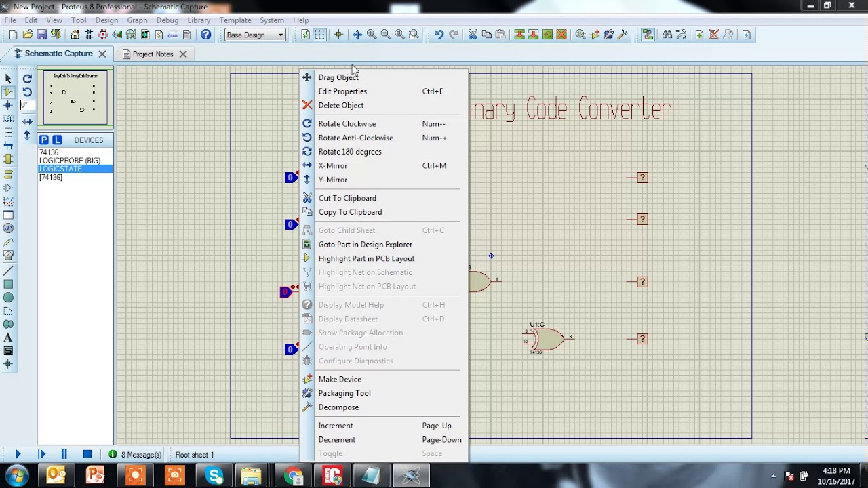868x488 pixels.
Task: Click the rotate clockwise icon in sidebar
Action: coord(27,79)
